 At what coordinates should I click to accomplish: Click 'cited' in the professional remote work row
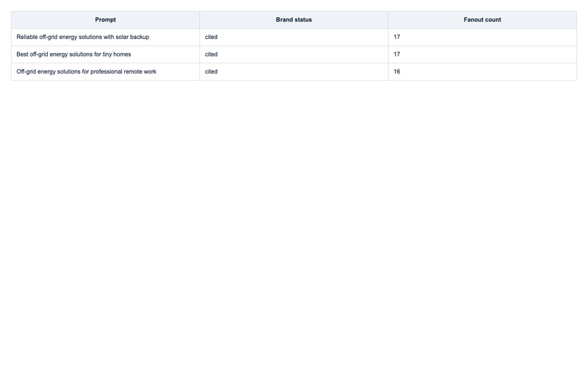click(211, 71)
